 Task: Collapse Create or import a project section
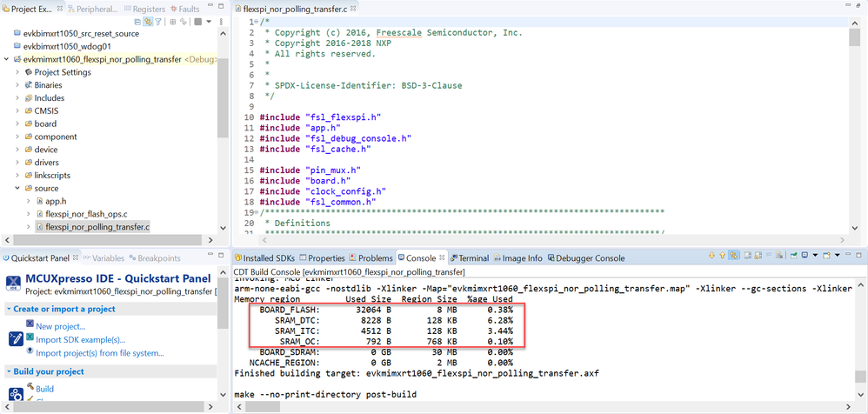9,309
